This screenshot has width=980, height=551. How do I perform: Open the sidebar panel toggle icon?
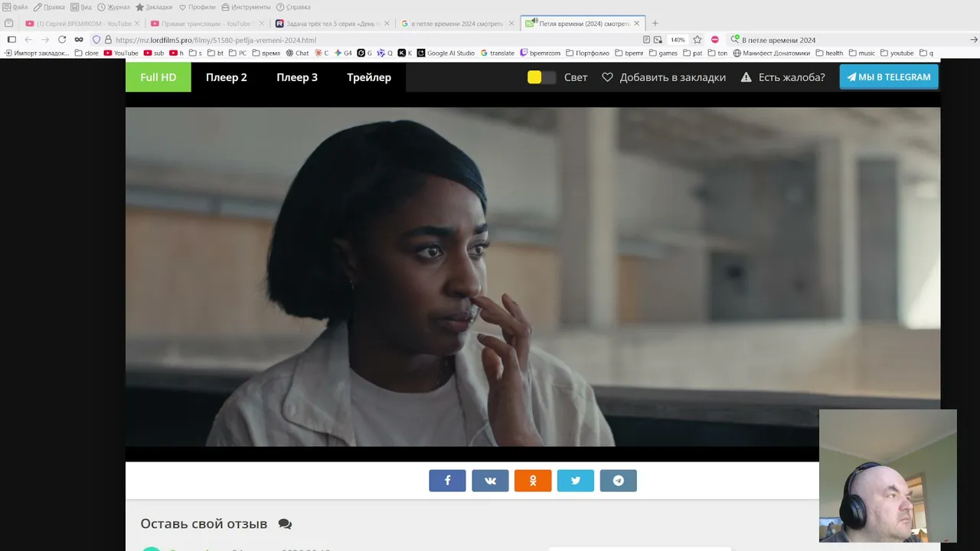click(11, 40)
